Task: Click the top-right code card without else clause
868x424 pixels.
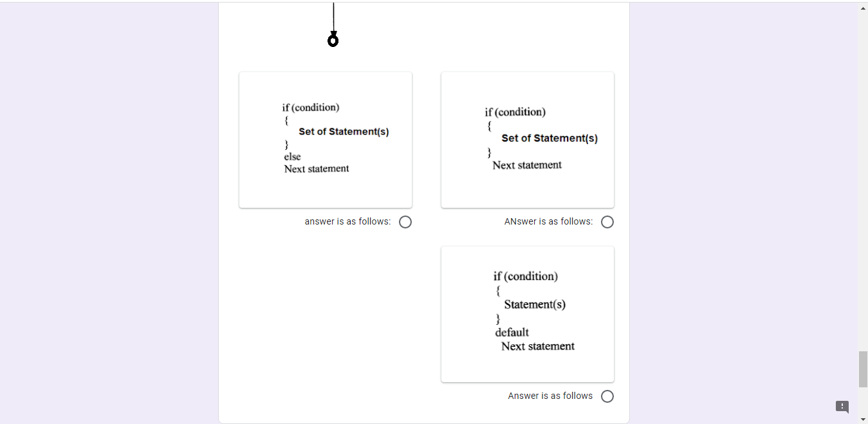Action: (x=527, y=140)
